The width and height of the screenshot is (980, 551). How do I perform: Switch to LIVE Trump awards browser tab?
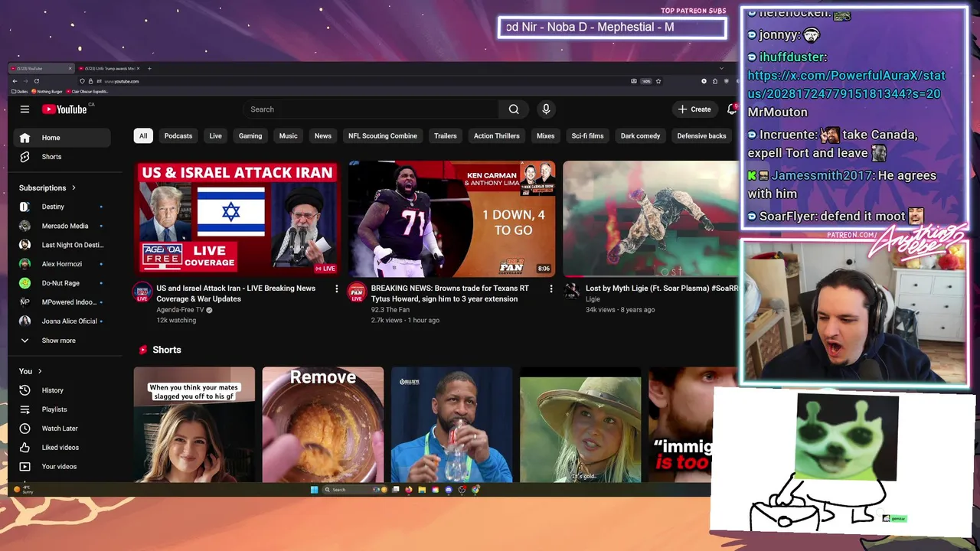[110, 68]
